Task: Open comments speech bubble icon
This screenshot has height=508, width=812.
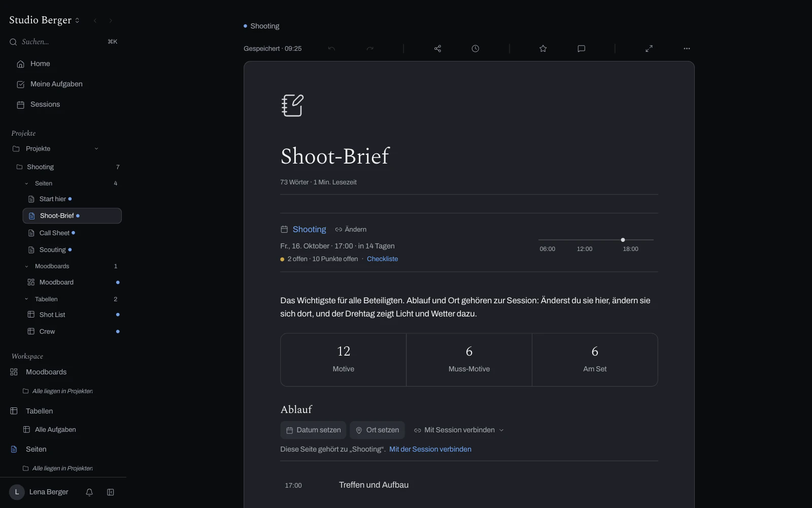Action: click(x=582, y=49)
